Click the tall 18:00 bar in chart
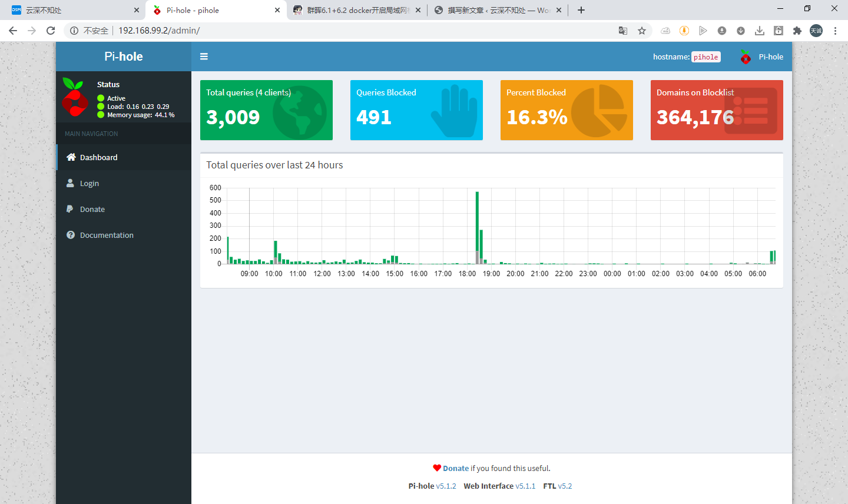This screenshot has width=848, height=504. [x=477, y=224]
